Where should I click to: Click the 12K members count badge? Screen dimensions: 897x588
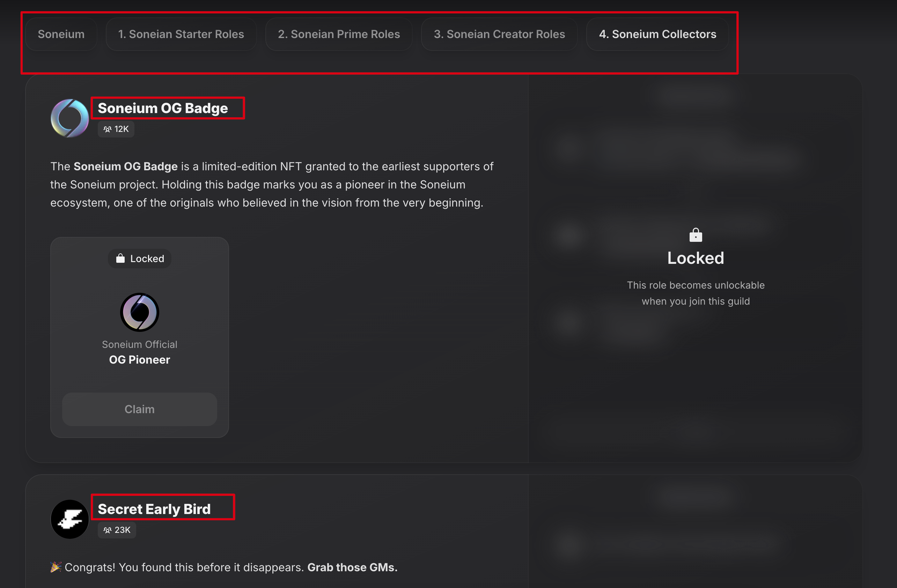pyautogui.click(x=116, y=129)
